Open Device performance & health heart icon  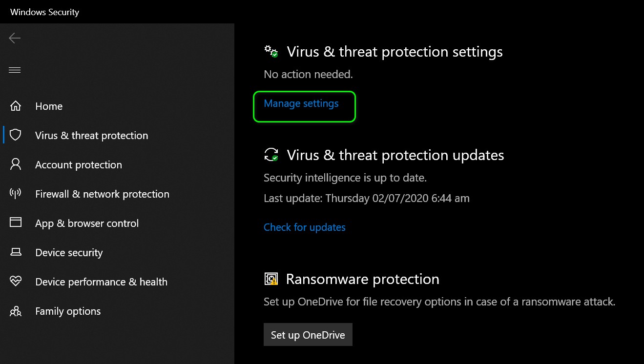coord(15,282)
